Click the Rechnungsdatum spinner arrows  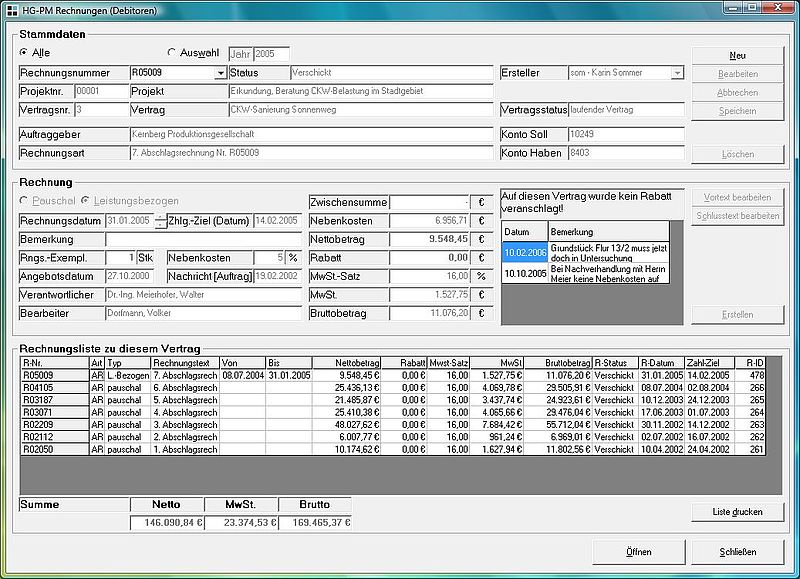pos(159,221)
